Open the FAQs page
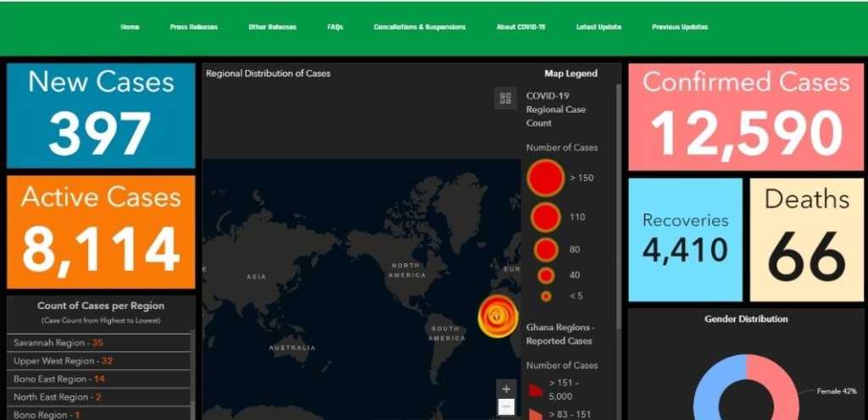The width and height of the screenshot is (868, 420). pos(335,27)
